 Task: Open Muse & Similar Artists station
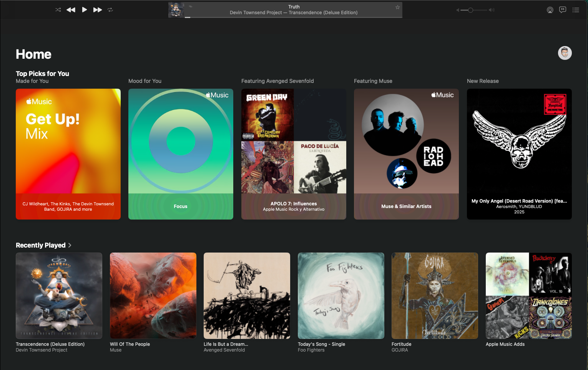click(406, 154)
